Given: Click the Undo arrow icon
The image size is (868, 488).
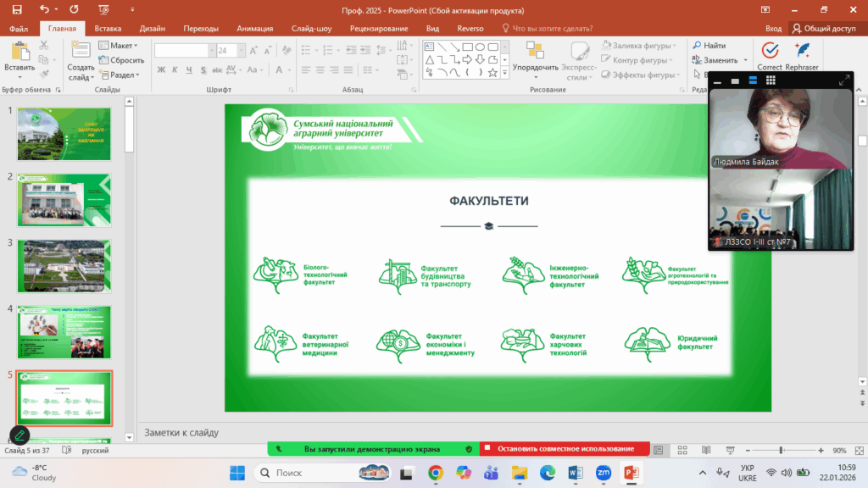Looking at the screenshot, I should point(44,10).
